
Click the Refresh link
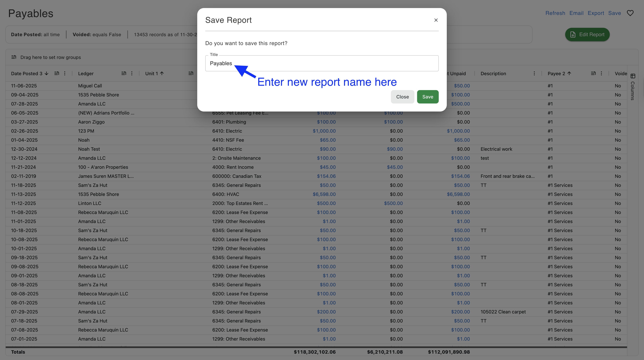click(555, 13)
